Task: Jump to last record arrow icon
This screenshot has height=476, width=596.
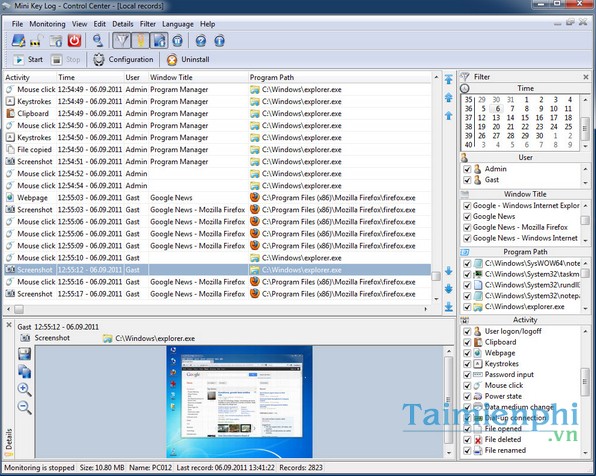Action: (x=449, y=306)
